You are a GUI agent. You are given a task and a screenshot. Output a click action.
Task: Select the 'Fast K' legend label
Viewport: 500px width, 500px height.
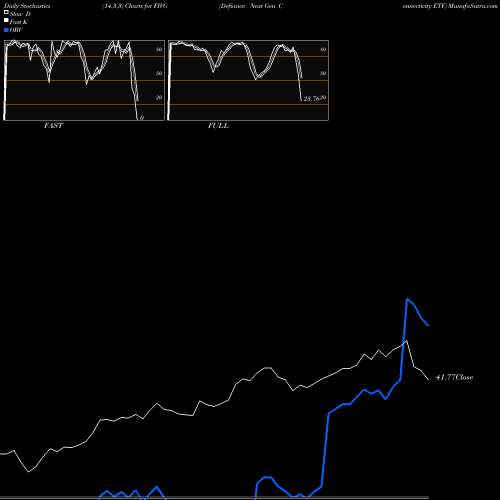pos(19,22)
